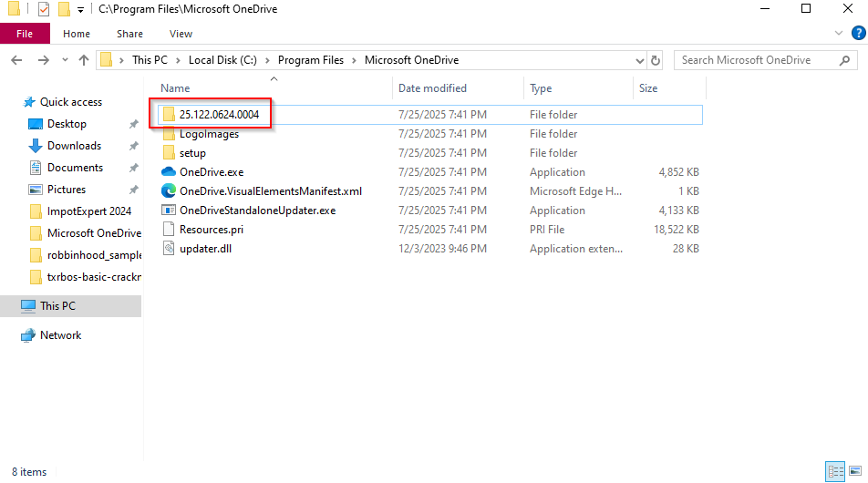Viewport: 868px width, 483px height.
Task: Sort files by Date modified column
Action: click(432, 88)
